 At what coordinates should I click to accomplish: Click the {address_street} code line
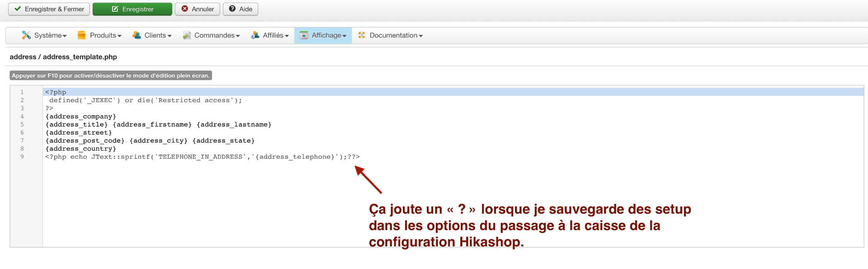79,133
